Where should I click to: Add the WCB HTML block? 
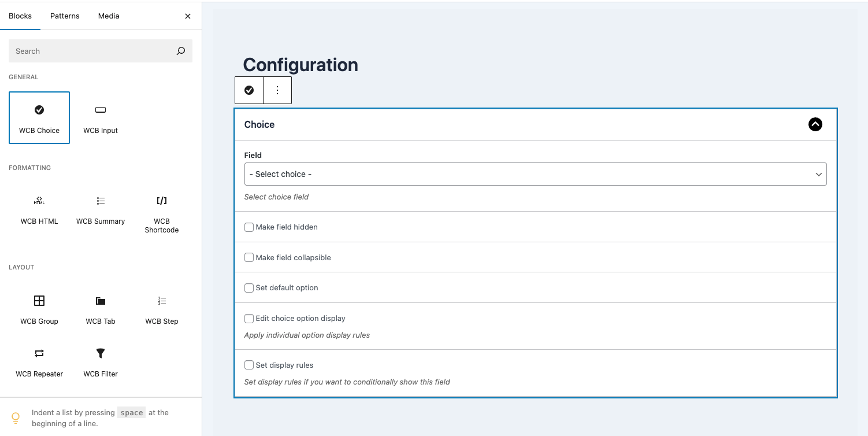coord(39,209)
